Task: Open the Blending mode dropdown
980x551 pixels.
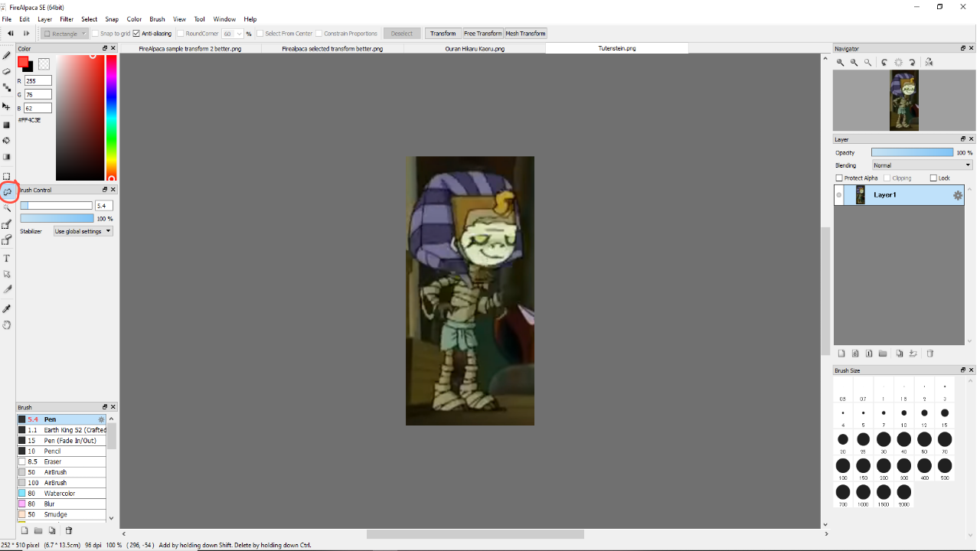Action: pos(922,165)
